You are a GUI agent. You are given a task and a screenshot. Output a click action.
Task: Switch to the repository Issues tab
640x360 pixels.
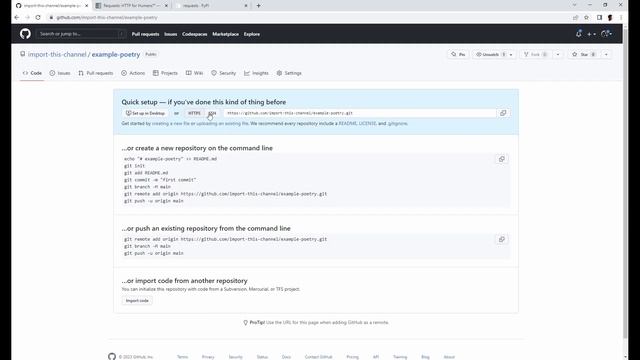pos(60,73)
